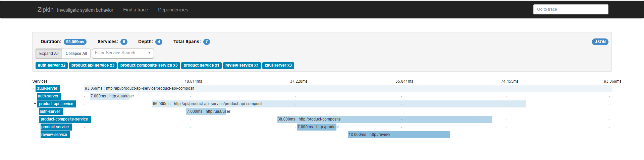Click the 55.841ms time axis label
This screenshot has width=644, height=160.
pyautogui.click(x=404, y=81)
